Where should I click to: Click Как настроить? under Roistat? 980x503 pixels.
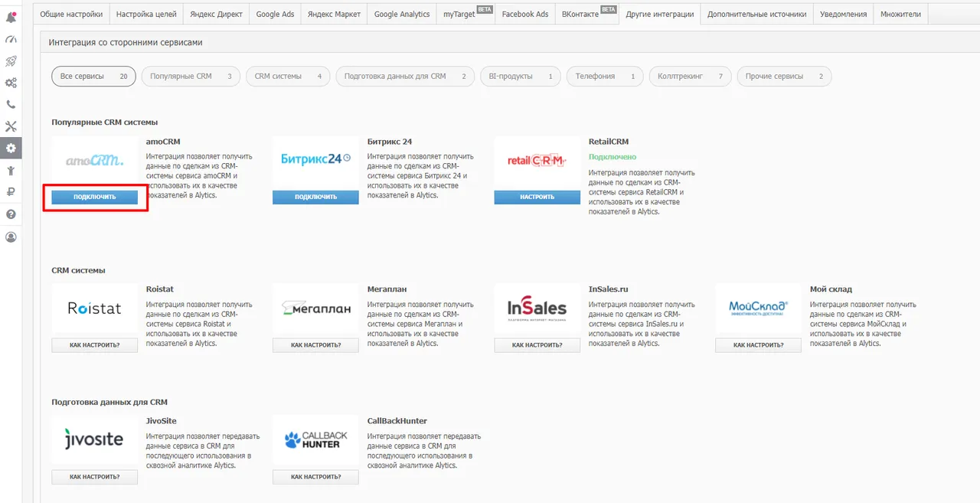point(95,345)
